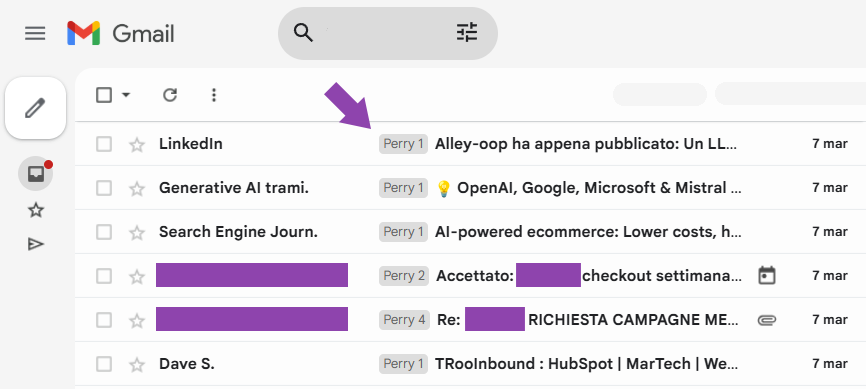This screenshot has width=866, height=389.
Task: Check the select-all checkbox in toolbar
Action: tap(104, 95)
